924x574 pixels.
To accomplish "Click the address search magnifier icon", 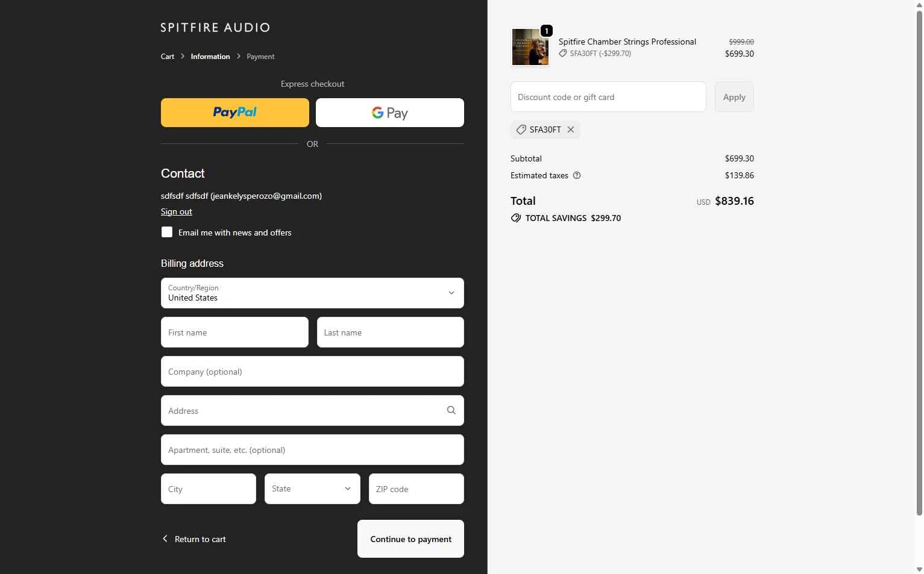I will coord(451,410).
